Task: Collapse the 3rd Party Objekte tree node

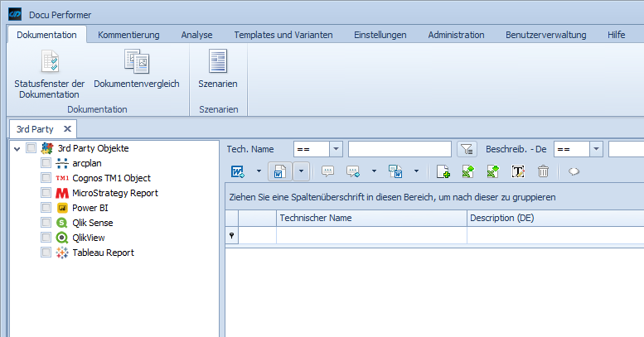Action: (x=17, y=149)
